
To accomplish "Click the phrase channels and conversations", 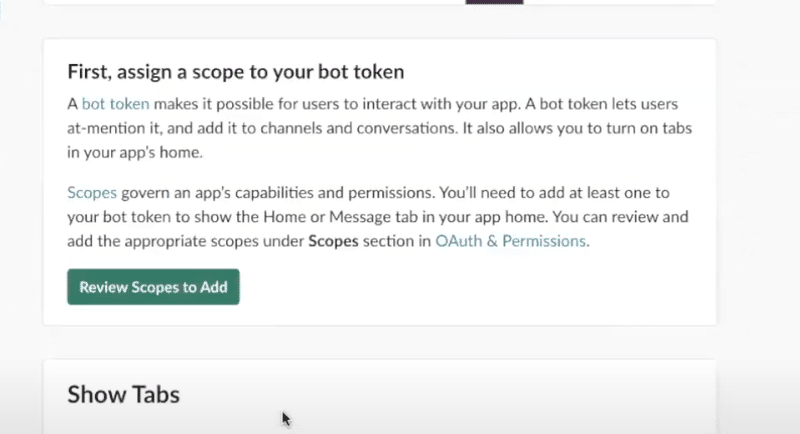I will pos(358,128).
